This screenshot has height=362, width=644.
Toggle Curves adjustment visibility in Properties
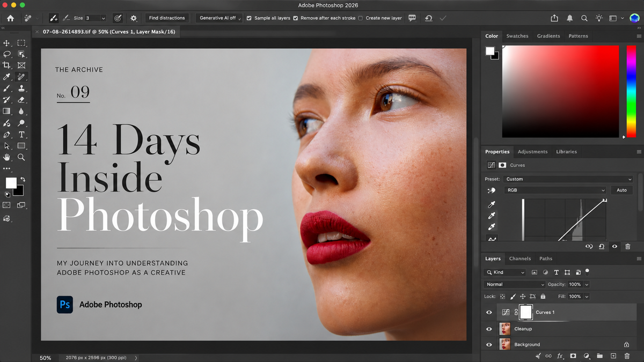pos(614,246)
